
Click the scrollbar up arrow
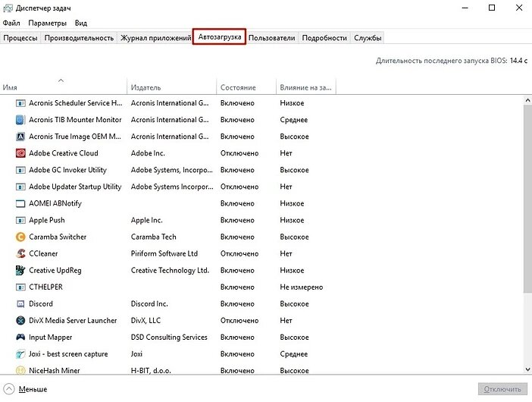pos(527,100)
